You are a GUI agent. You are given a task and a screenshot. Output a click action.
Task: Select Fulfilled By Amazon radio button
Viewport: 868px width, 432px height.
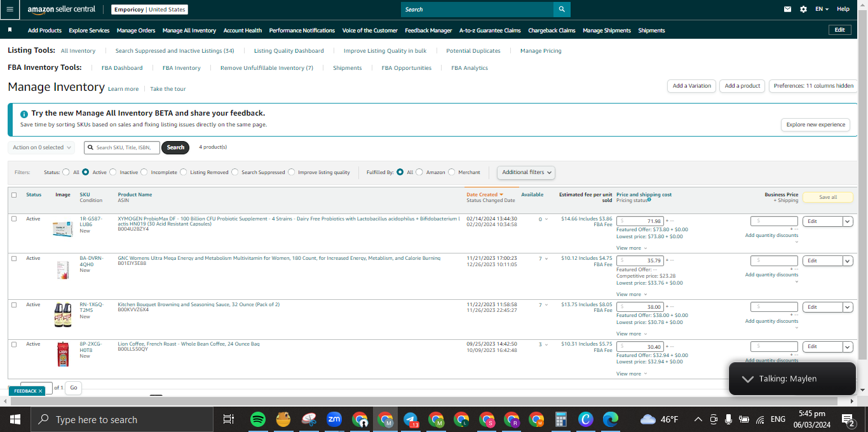coord(419,172)
